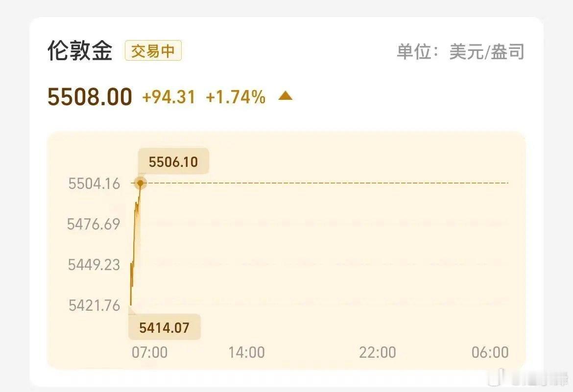Viewport: 573px width, 392px height.
Task: Click the 5414.07 low price marker
Action: [164, 327]
